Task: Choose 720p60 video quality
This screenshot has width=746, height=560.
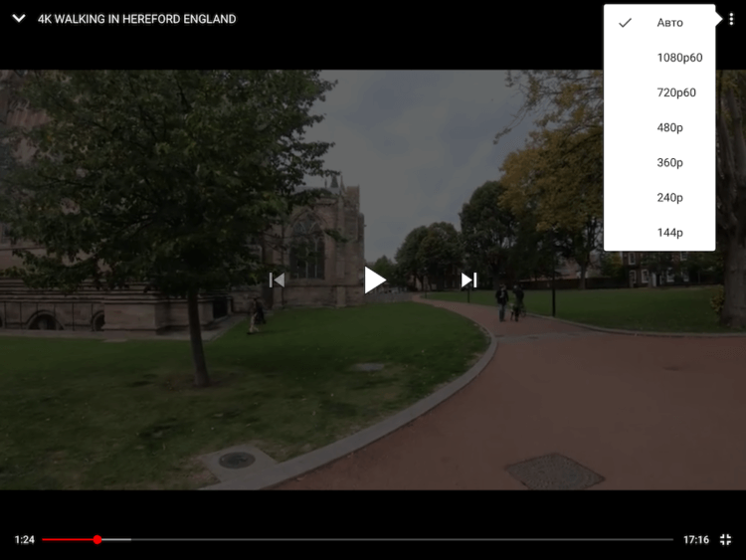Action: point(659,93)
